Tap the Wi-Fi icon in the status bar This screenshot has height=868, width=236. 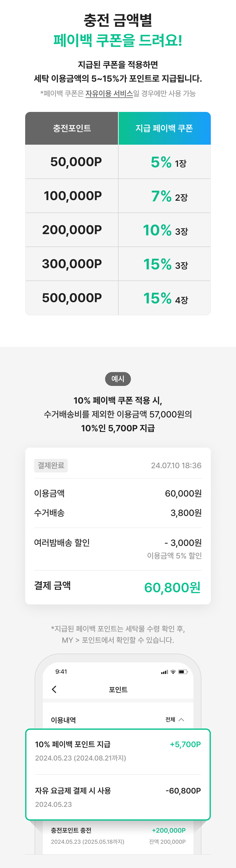point(173,671)
